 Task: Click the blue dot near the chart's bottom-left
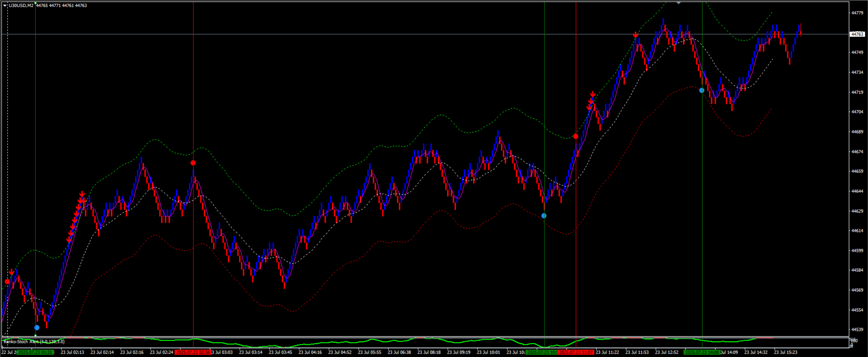(x=37, y=327)
